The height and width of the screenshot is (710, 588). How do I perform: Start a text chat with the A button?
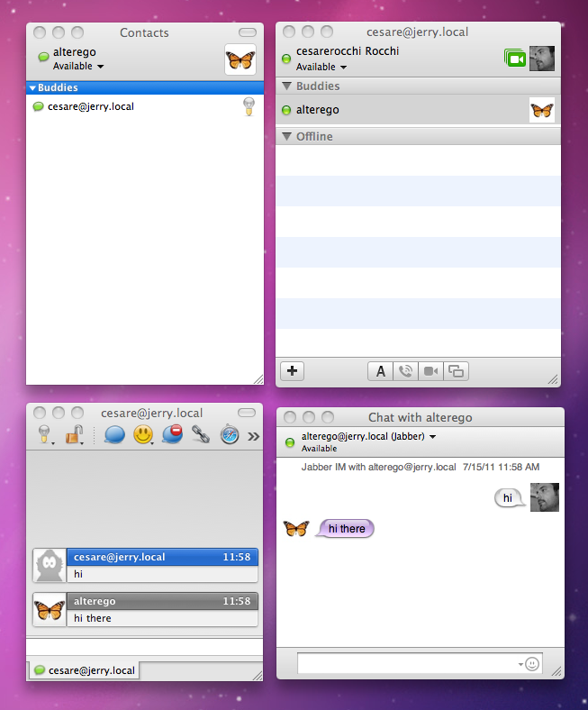(380, 371)
